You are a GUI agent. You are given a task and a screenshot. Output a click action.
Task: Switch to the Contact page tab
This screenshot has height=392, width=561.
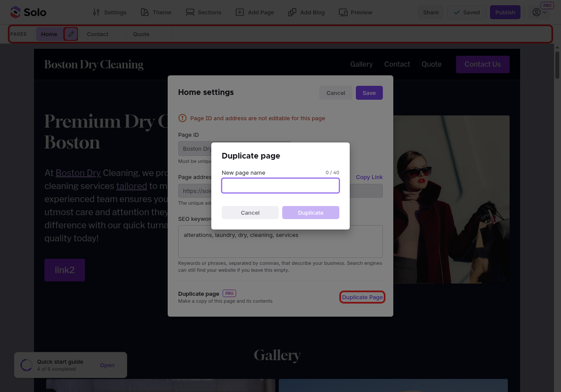tap(98, 34)
